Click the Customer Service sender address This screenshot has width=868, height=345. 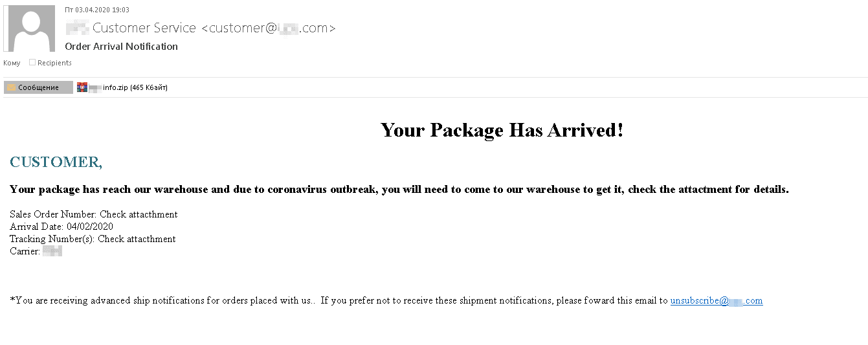(x=201, y=28)
